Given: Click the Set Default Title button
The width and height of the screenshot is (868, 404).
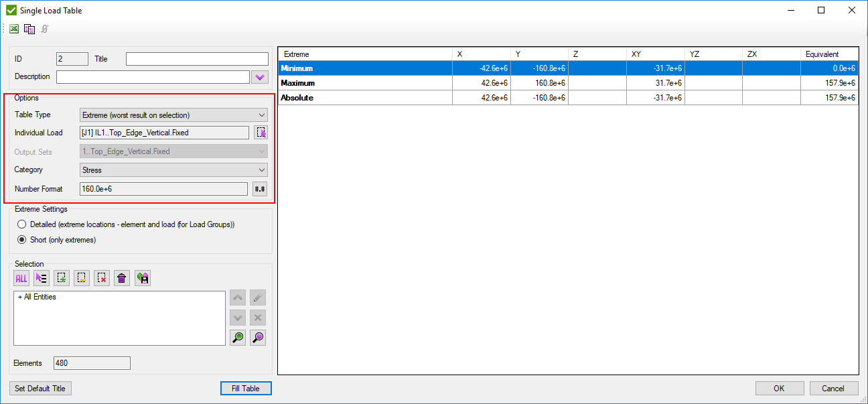Looking at the screenshot, I should [41, 389].
